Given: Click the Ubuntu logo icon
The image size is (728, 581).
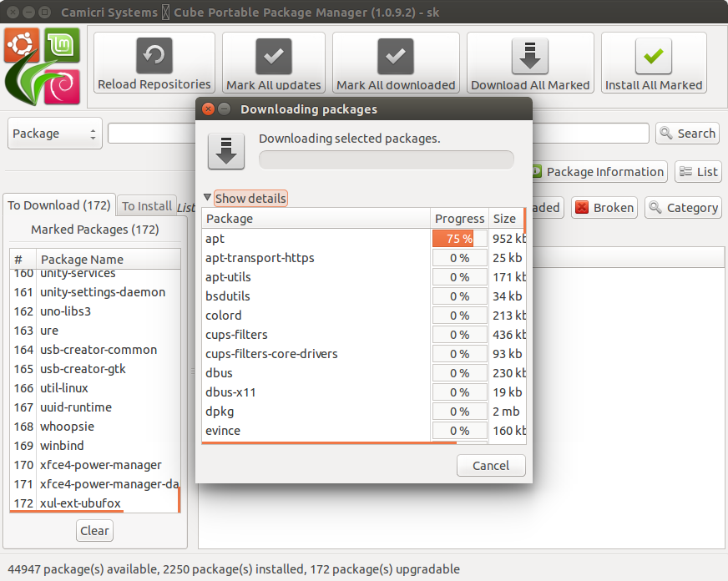Looking at the screenshot, I should (x=21, y=45).
